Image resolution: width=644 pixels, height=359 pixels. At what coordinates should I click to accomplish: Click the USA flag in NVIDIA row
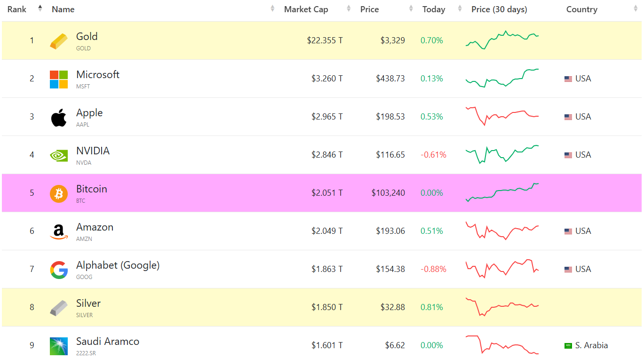[x=568, y=155]
